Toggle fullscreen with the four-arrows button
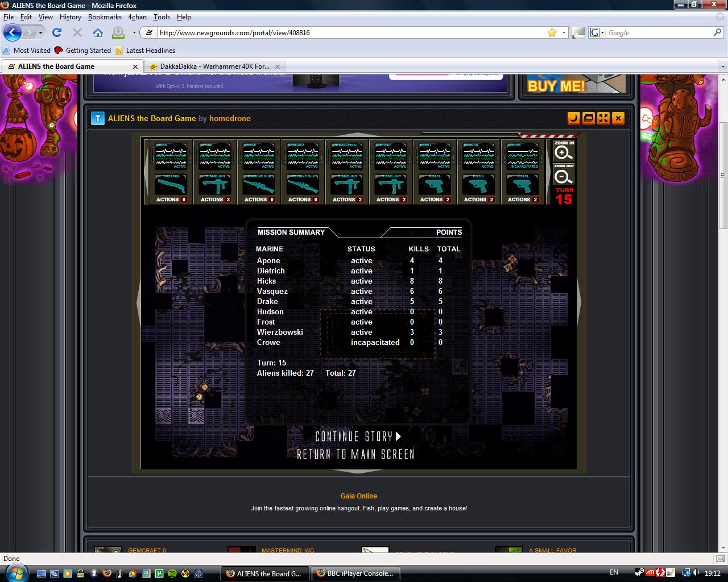Image resolution: width=728 pixels, height=582 pixels. (x=603, y=118)
